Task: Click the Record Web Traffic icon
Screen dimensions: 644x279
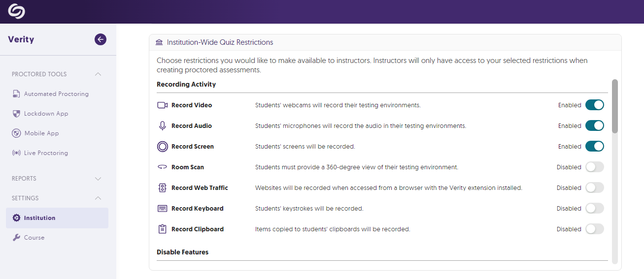Action: 162,188
